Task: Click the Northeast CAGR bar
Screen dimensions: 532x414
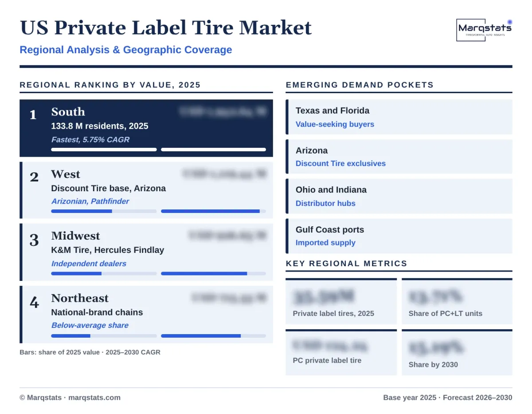Action: pyautogui.click(x=213, y=336)
